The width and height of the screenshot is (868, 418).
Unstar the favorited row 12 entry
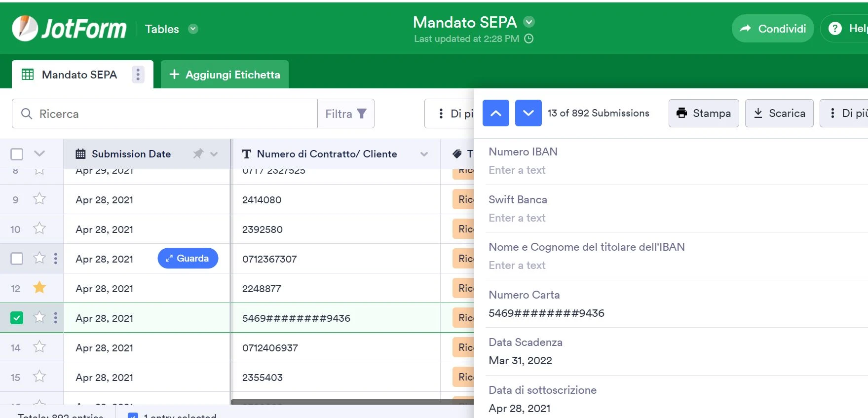click(x=39, y=288)
